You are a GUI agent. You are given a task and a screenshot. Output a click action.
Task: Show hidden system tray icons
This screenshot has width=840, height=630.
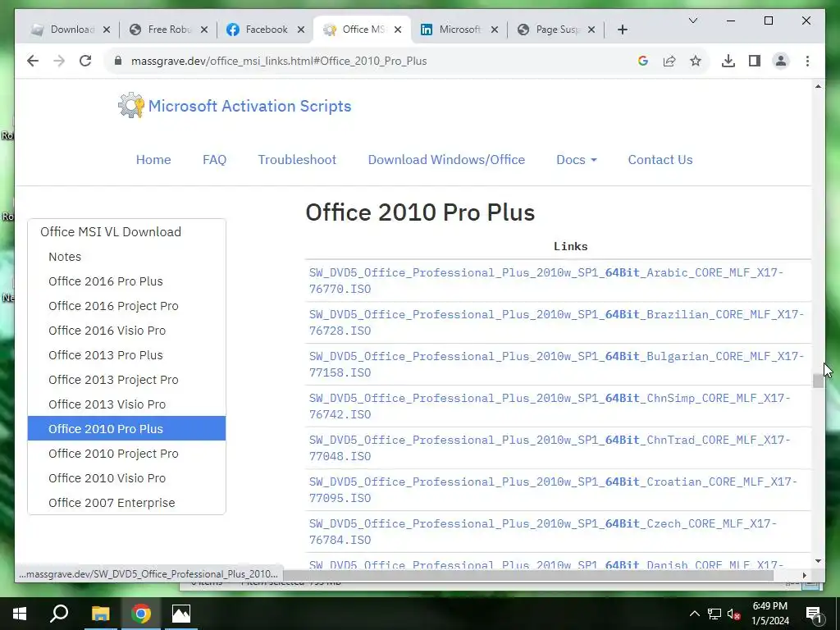694,614
